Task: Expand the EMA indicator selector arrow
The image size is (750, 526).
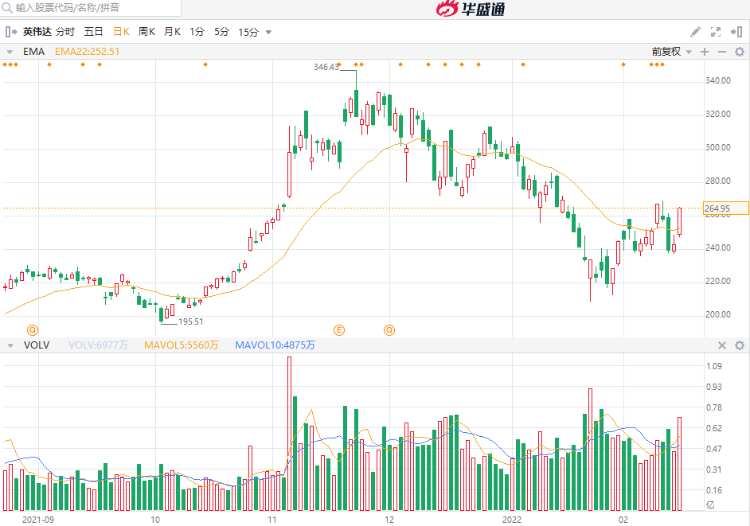Action: tap(11, 51)
